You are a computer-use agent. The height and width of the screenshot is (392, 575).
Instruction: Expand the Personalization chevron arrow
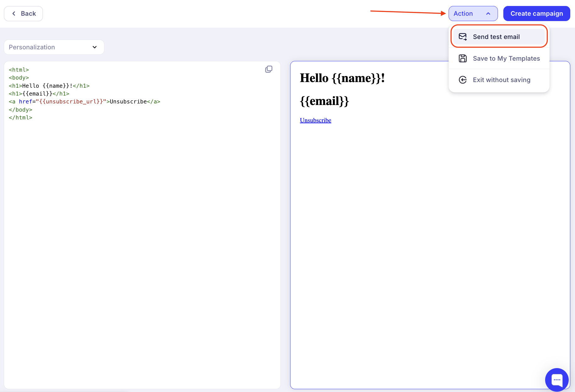(x=95, y=47)
